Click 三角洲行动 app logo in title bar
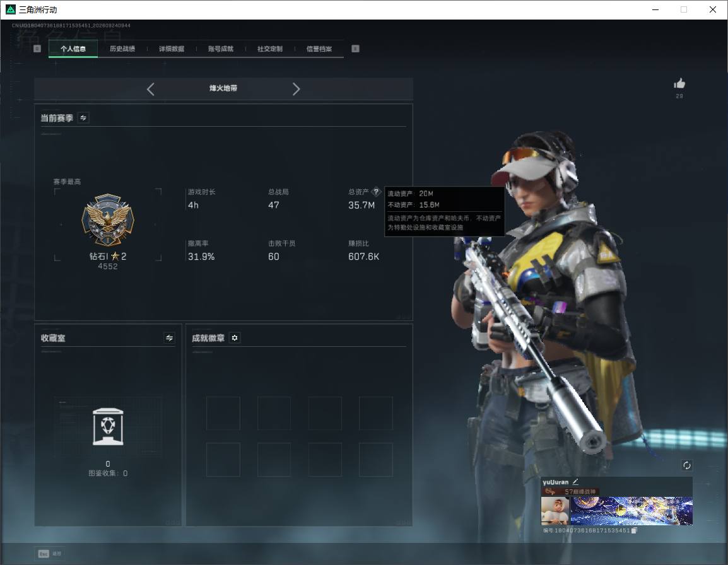728x565 pixels. coord(10,9)
